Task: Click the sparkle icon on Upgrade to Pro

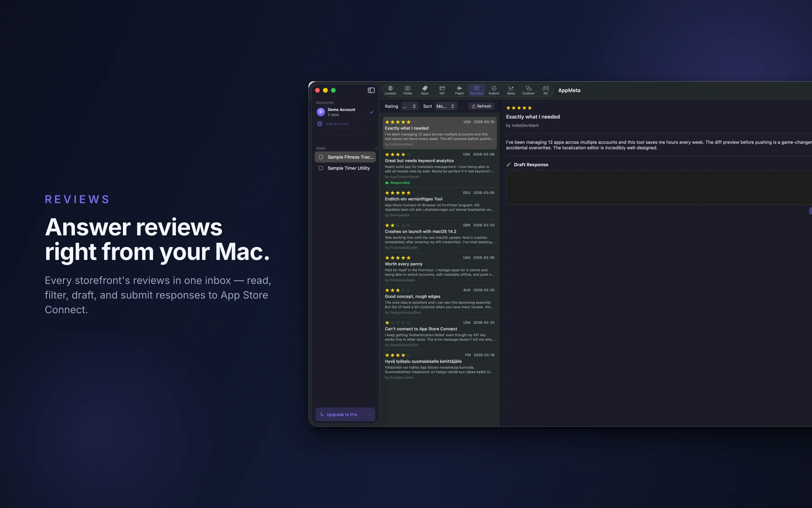Action: (x=322, y=415)
